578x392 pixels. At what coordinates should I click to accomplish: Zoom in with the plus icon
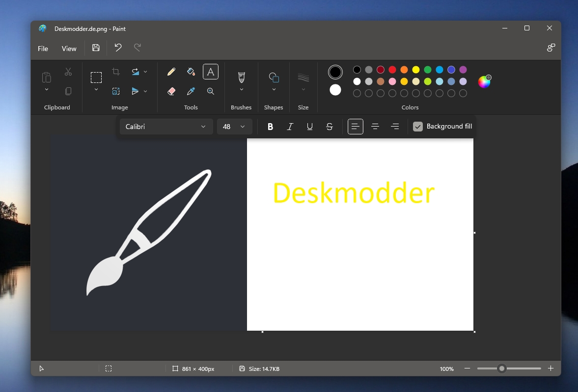pyautogui.click(x=550, y=368)
